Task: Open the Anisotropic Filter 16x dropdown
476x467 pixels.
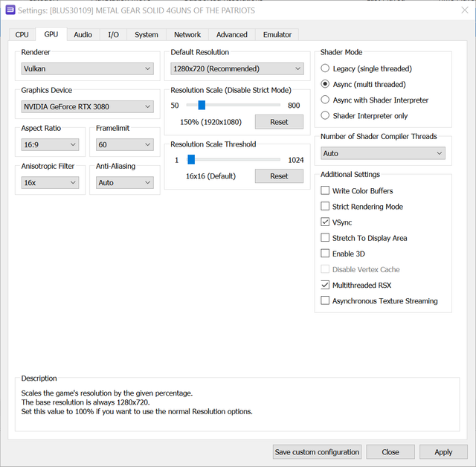Action: coord(50,182)
